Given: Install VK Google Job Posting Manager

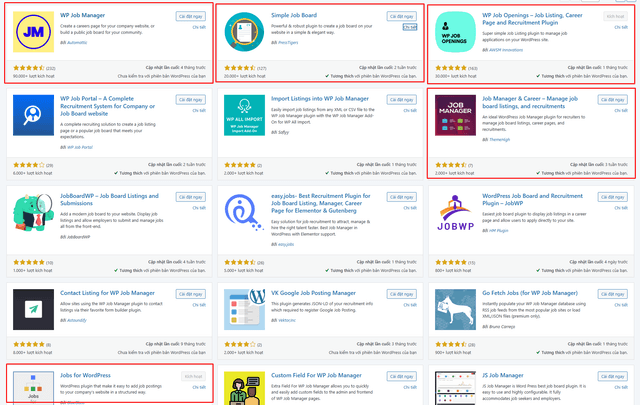Looking at the screenshot, I should 402,294.
